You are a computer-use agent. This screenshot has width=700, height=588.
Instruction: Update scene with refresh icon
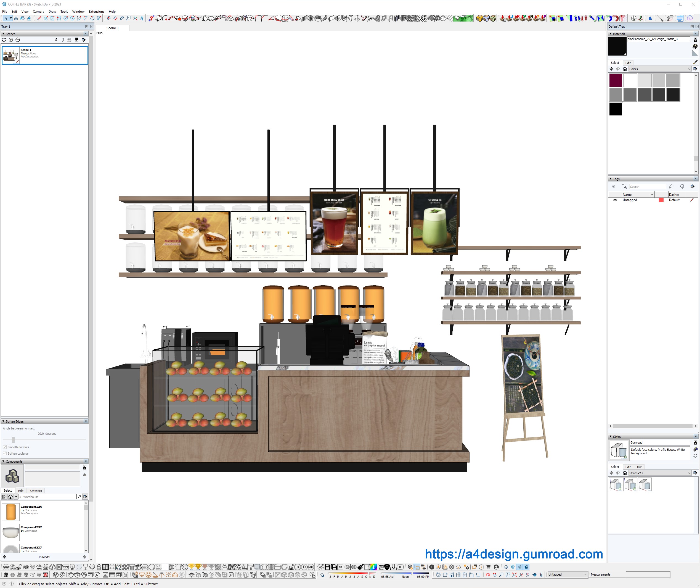[x=4, y=40]
